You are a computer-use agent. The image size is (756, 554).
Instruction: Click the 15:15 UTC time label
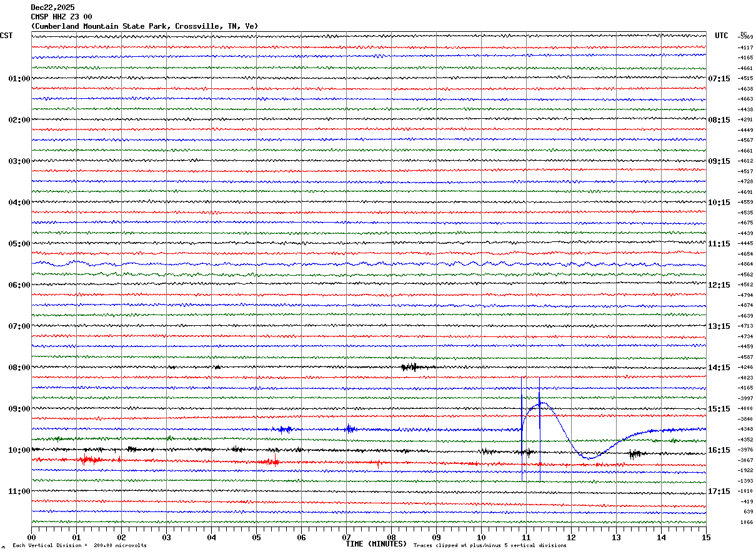pyautogui.click(x=719, y=409)
